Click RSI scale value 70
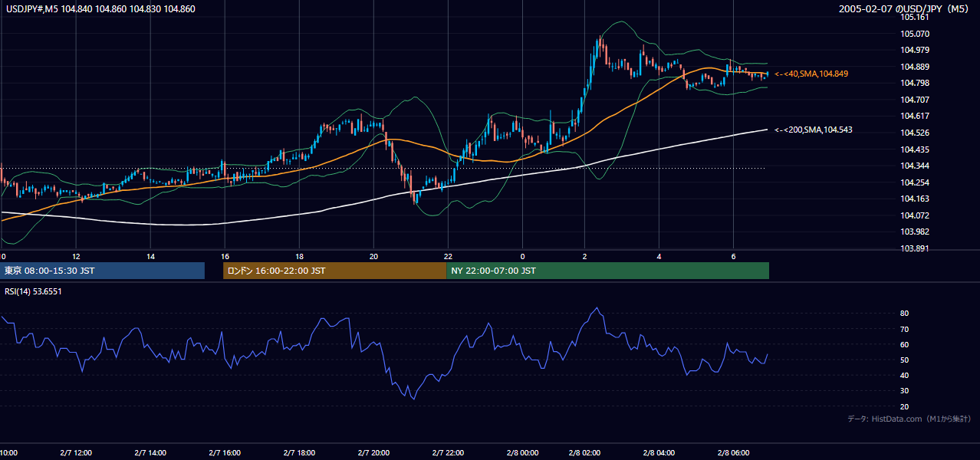980x460 pixels. pos(905,329)
